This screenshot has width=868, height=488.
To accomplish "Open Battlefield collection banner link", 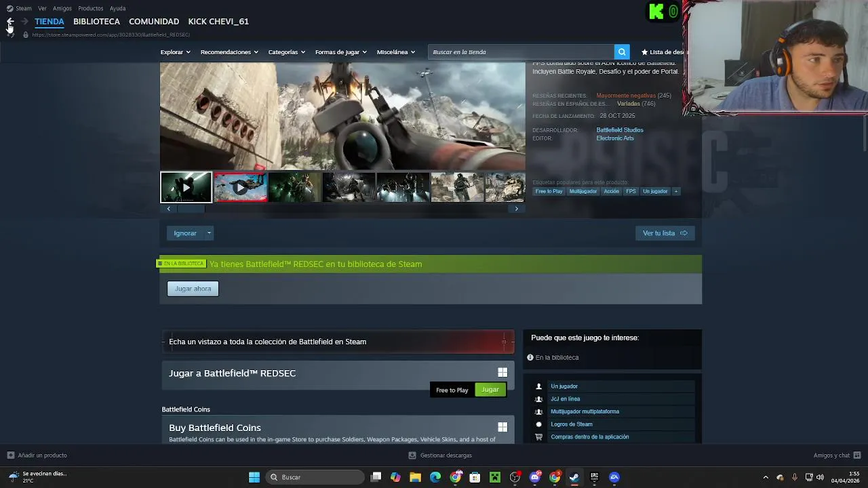I will (x=338, y=342).
